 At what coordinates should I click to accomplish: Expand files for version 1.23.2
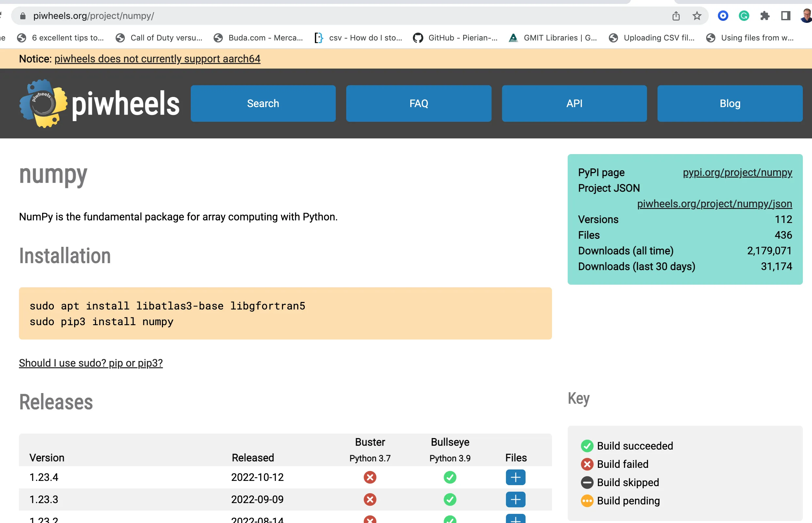[515, 519]
